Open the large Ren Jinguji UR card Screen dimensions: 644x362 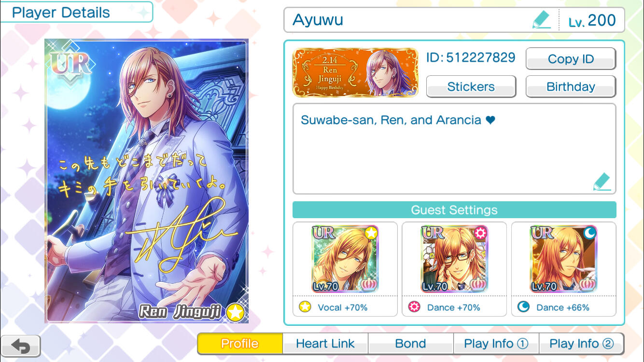coord(146,181)
